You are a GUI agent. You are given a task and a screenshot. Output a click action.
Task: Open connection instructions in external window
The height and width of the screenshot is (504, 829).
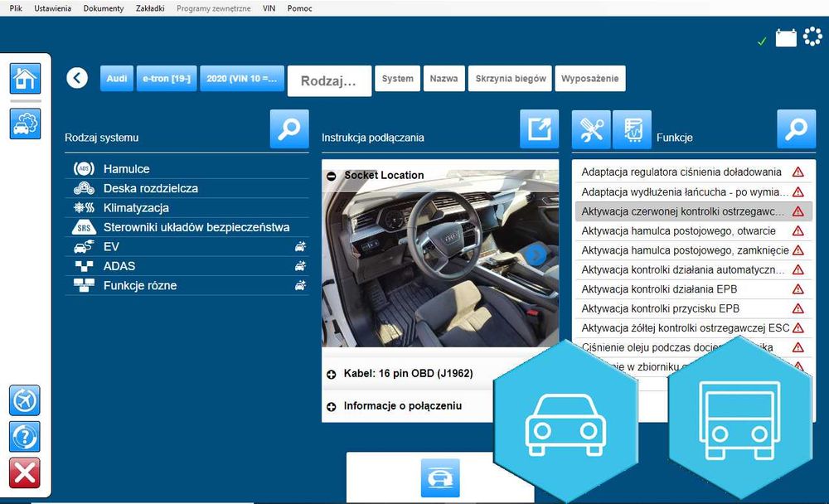pos(540,129)
